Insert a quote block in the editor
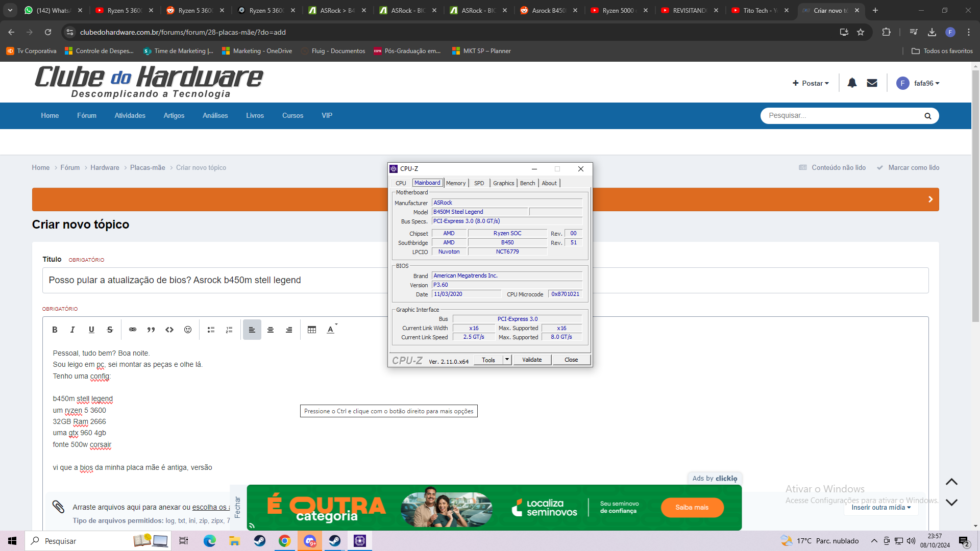 (x=151, y=330)
